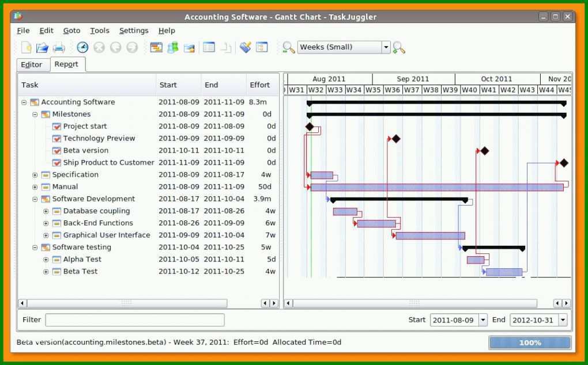Click the table report view icon
The image size is (588, 365).
[209, 47]
